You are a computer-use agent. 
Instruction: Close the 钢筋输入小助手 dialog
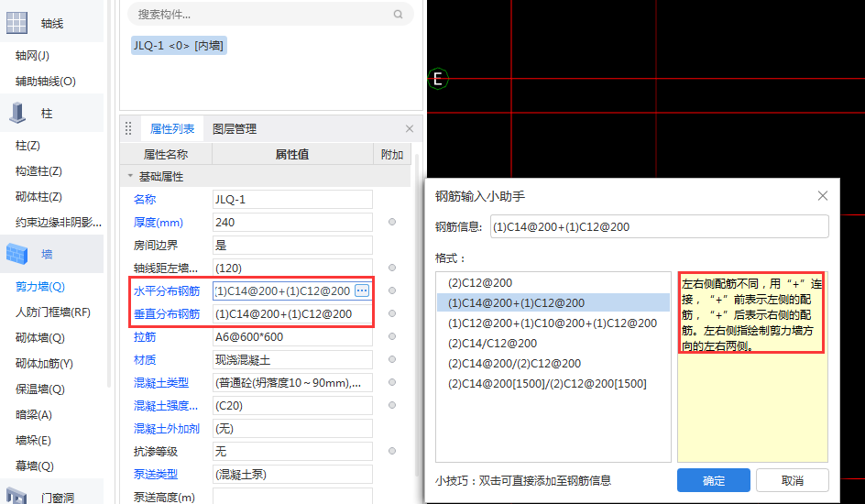(x=823, y=196)
